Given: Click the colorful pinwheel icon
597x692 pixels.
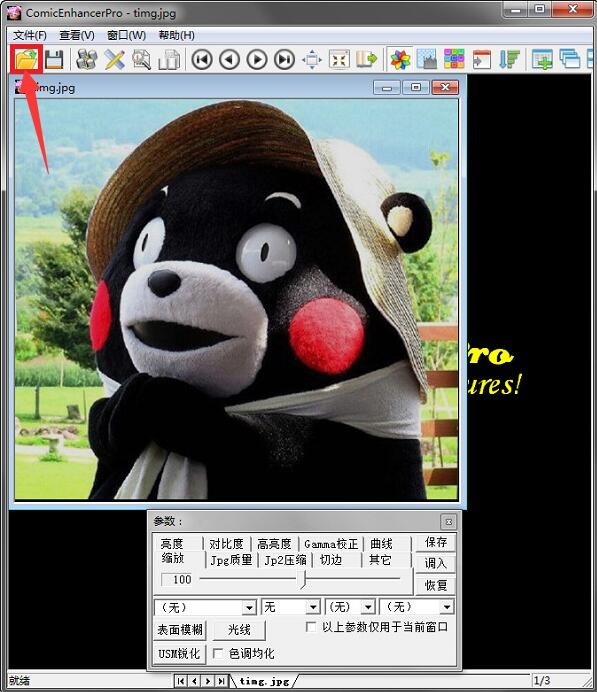Looking at the screenshot, I should (x=400, y=59).
